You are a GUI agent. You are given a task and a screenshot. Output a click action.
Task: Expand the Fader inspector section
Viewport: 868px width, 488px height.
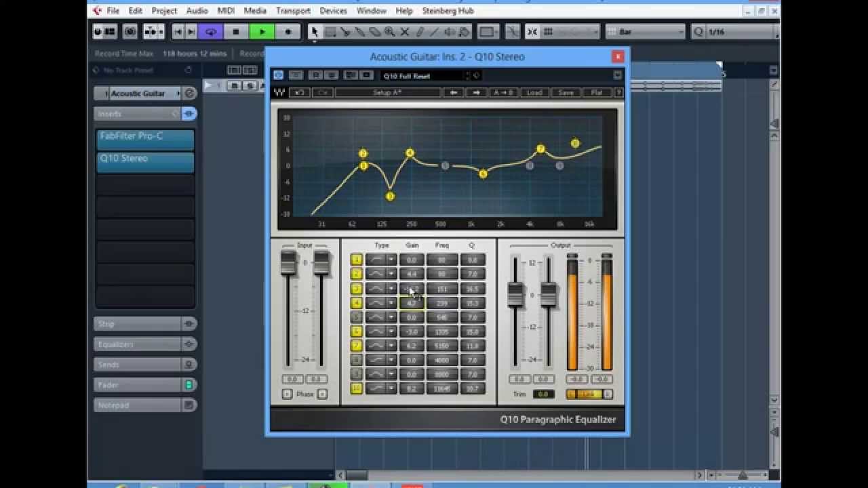pyautogui.click(x=138, y=385)
